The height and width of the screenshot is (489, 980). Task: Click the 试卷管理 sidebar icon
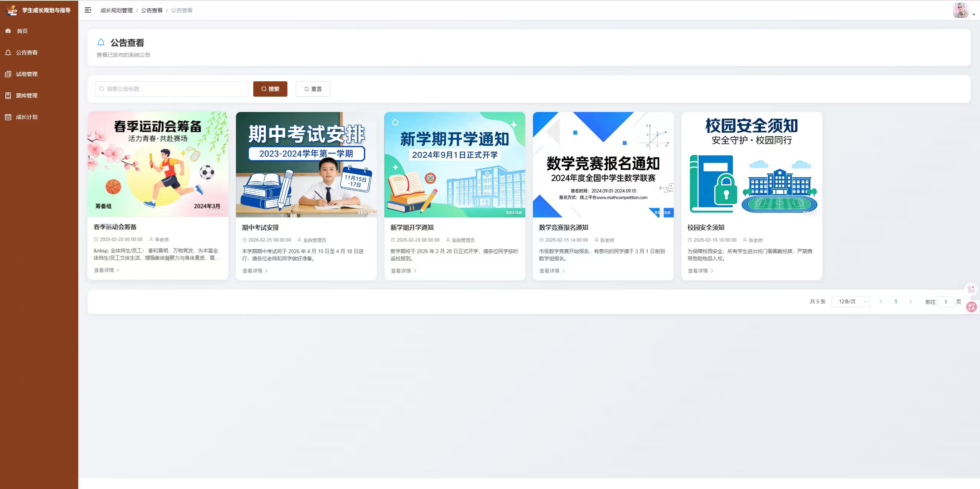(x=8, y=74)
